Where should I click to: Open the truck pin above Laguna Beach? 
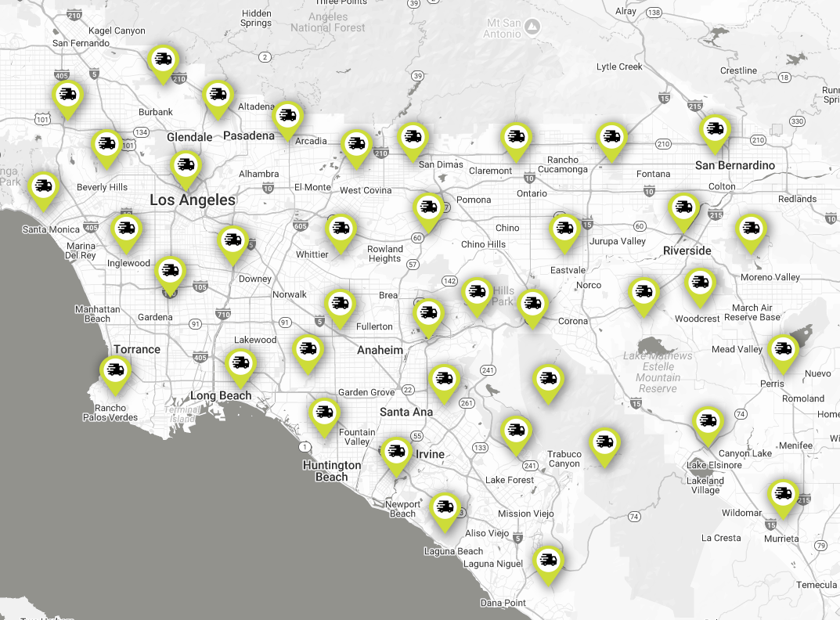pyautogui.click(x=445, y=506)
